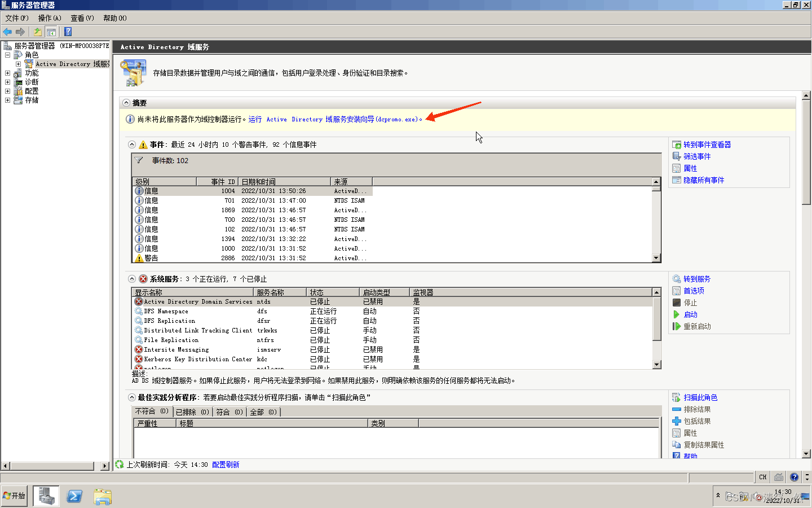
Task: Click the dcpromo.exe install wizard link
Action: point(335,119)
